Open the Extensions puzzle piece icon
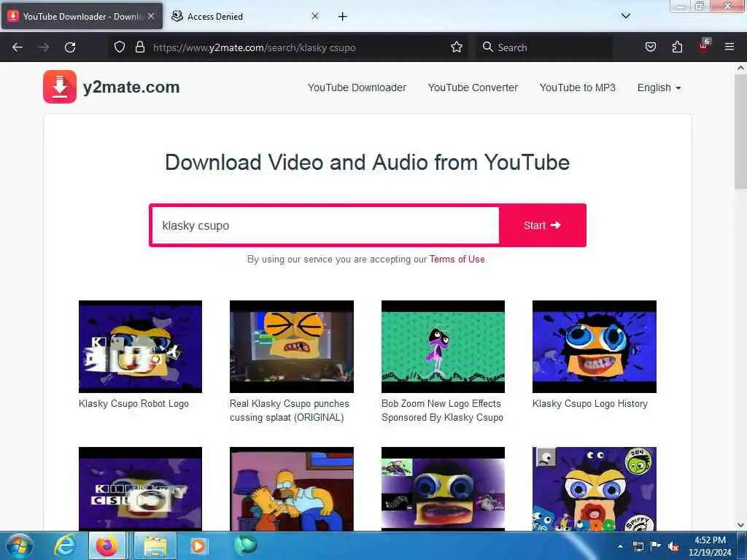Screen dimensions: 747x560 (677, 47)
